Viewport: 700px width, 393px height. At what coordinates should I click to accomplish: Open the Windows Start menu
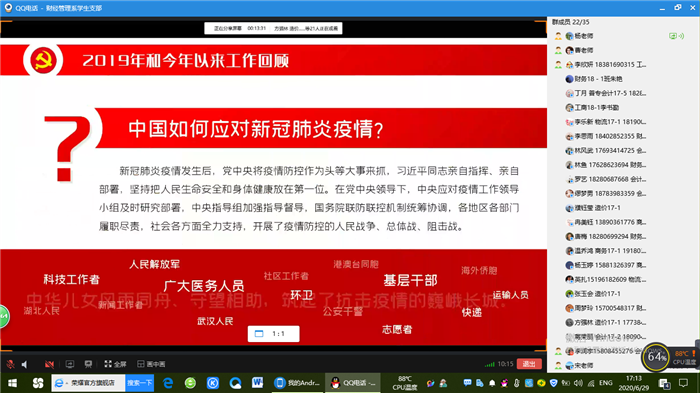click(x=12, y=383)
